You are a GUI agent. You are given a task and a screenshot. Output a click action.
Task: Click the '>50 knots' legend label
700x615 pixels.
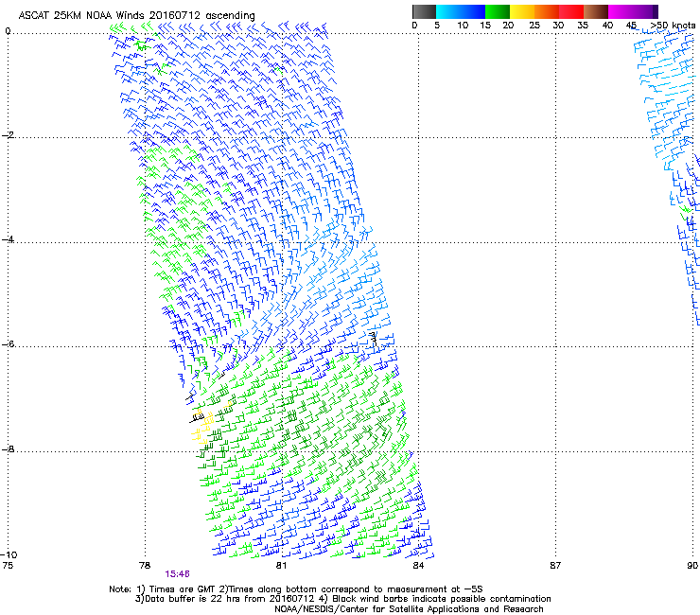(x=674, y=26)
